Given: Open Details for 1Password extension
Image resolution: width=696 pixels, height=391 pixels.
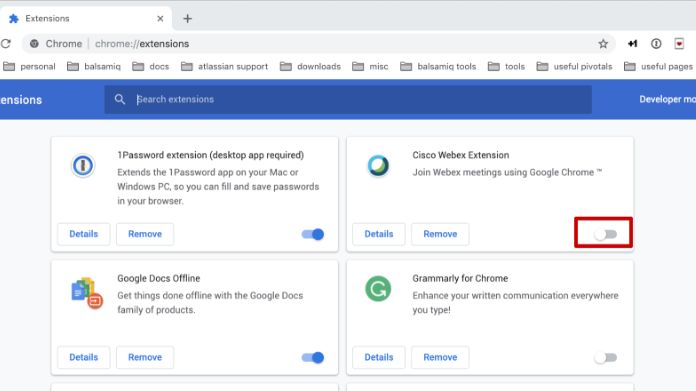Looking at the screenshot, I should click(83, 234).
